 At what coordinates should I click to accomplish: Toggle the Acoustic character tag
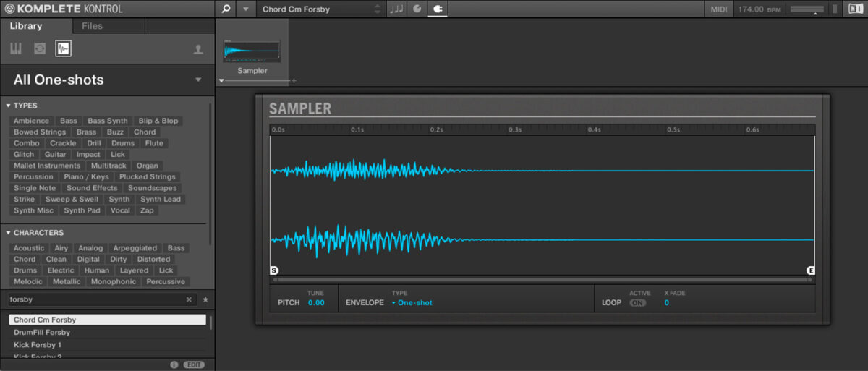[29, 248]
